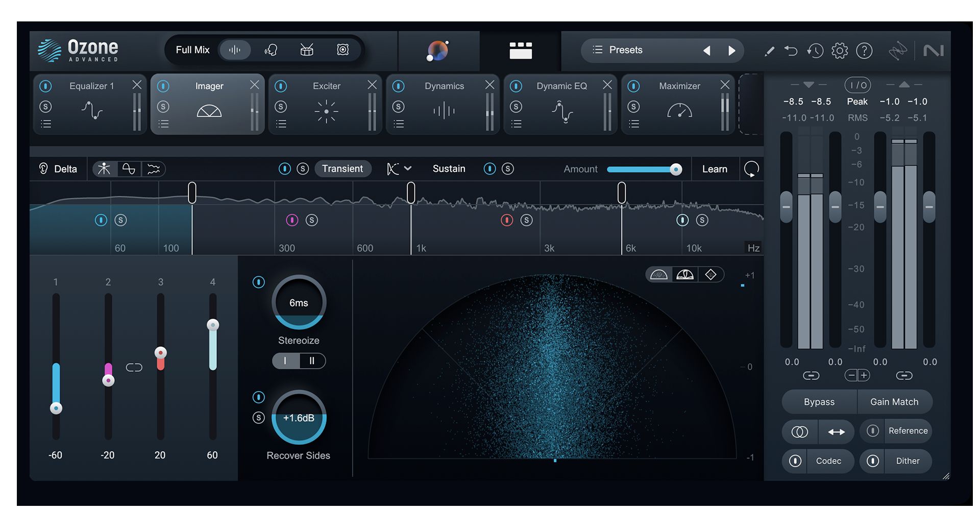Remove the Dynamic EQ module
Image resolution: width=980 pixels, height=512 pixels.
[607, 85]
